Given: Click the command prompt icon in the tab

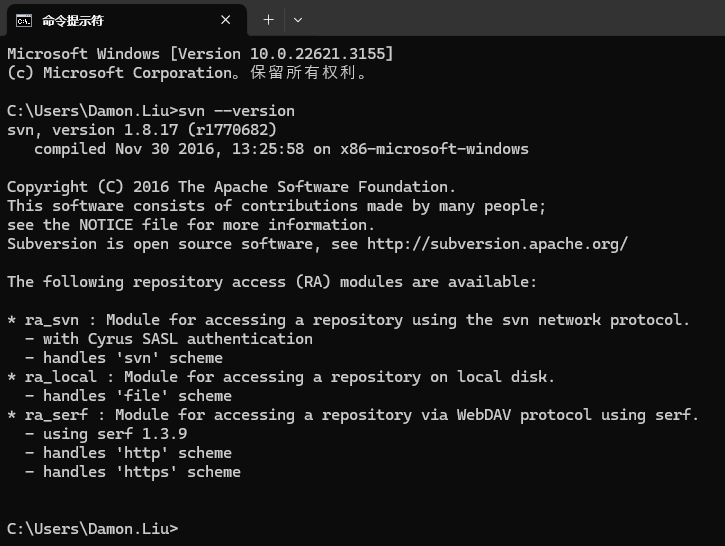Looking at the screenshot, I should pyautogui.click(x=23, y=20).
